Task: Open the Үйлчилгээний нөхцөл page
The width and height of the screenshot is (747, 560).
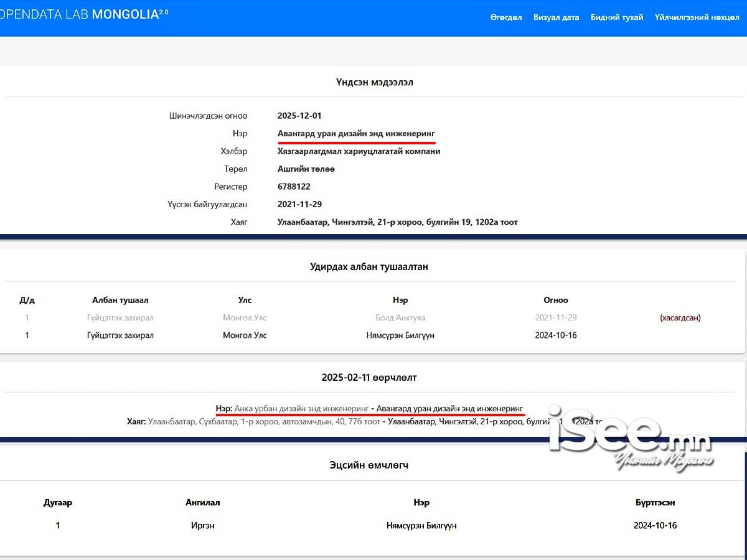Action: coord(697,17)
